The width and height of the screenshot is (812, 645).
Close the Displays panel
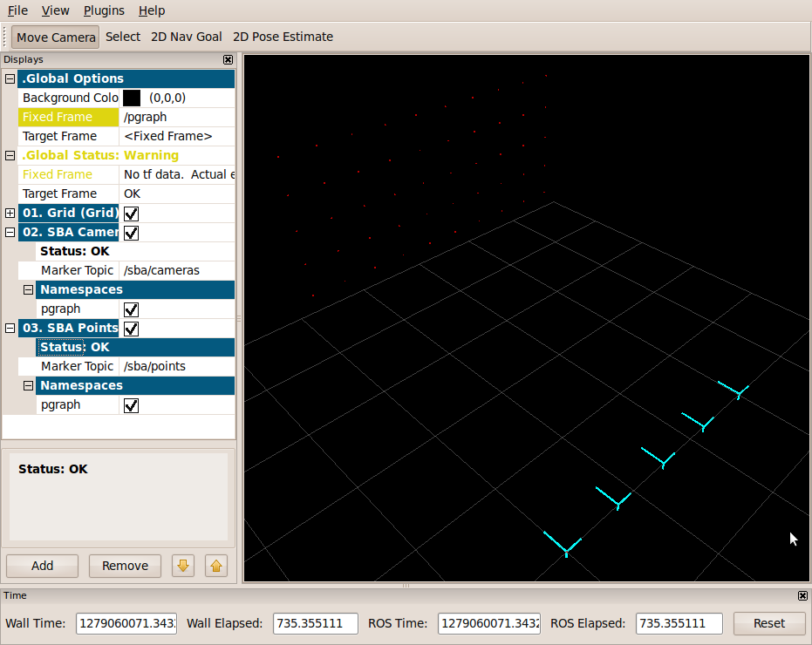point(228,59)
